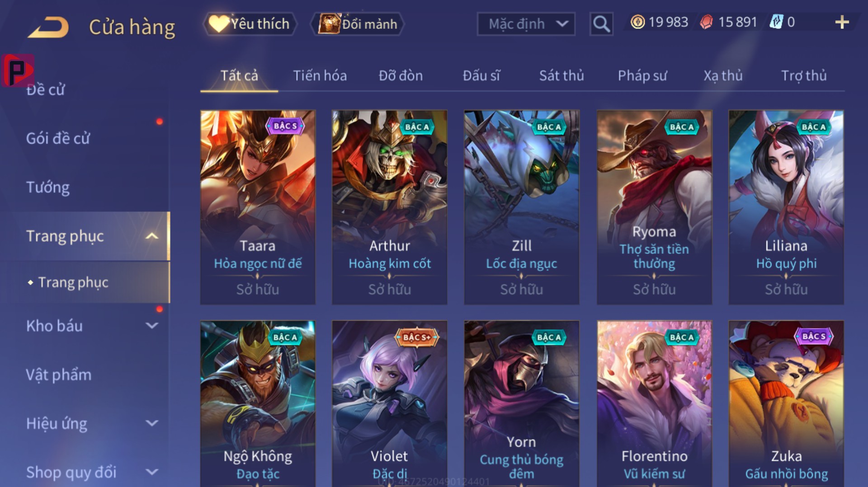Open the Mặc định sort dropdown
The width and height of the screenshot is (868, 487).
[x=526, y=24]
